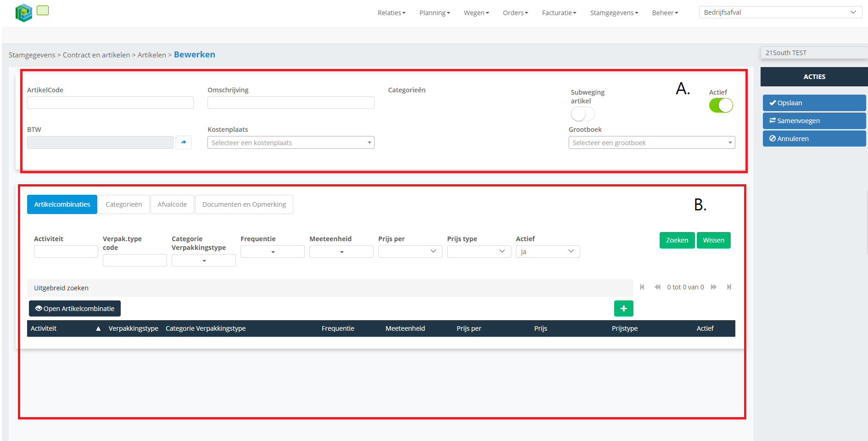Click the Annuleren button
Screen dimensions: 868x441
coord(814,139)
